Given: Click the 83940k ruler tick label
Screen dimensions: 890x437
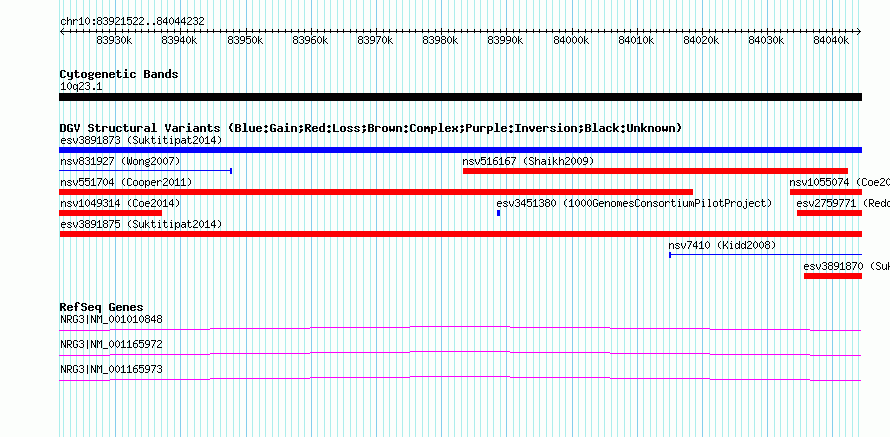Looking at the screenshot, I should point(179,40).
